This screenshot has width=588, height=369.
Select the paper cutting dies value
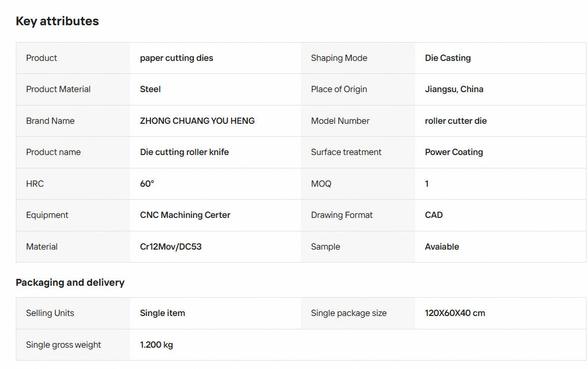tap(176, 58)
